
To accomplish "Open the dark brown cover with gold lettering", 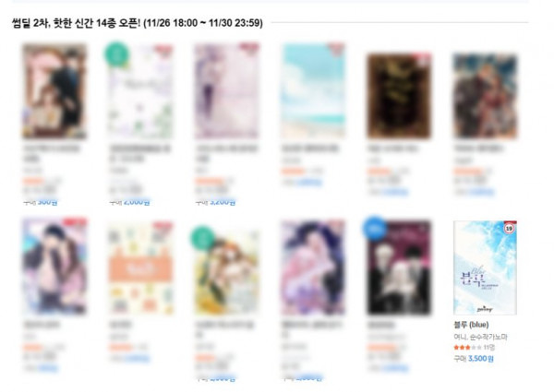I will click(x=399, y=96).
